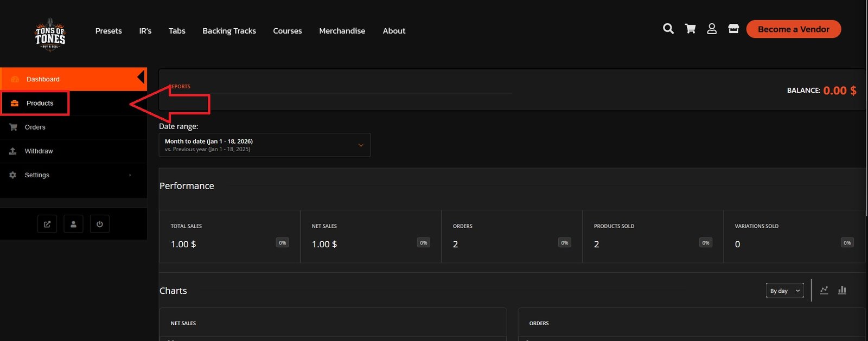Viewport: 868px width, 341px height.
Task: Click the user account icon
Action: click(712, 29)
